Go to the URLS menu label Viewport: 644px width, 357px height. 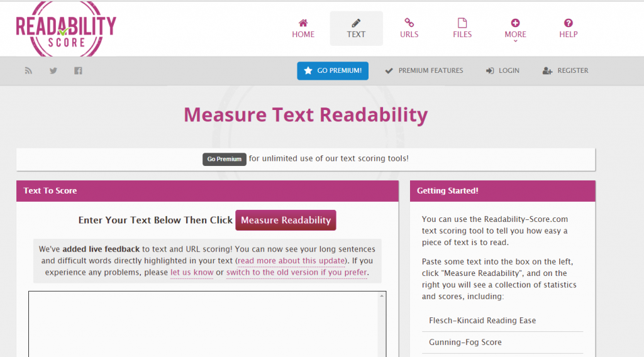409,35
